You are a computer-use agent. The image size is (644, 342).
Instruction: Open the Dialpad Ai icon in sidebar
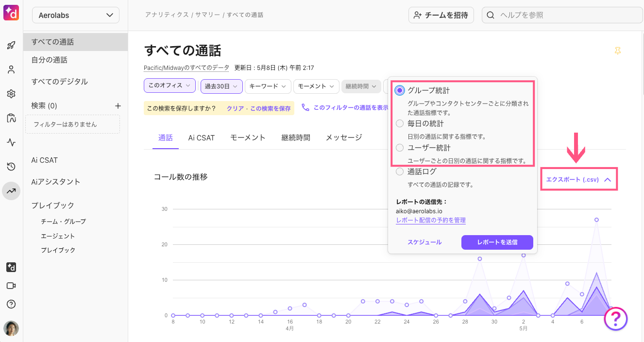pos(11,267)
